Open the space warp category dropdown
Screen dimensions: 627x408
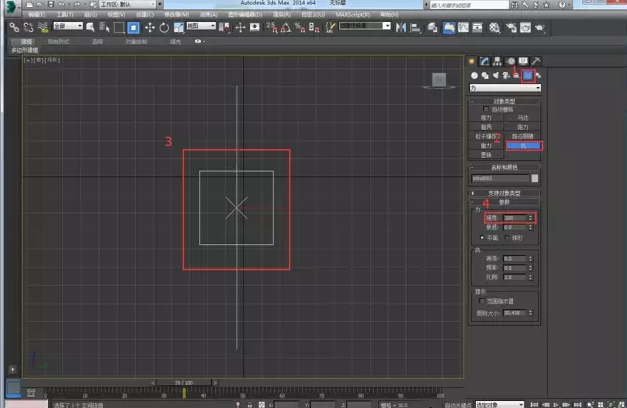pos(506,88)
